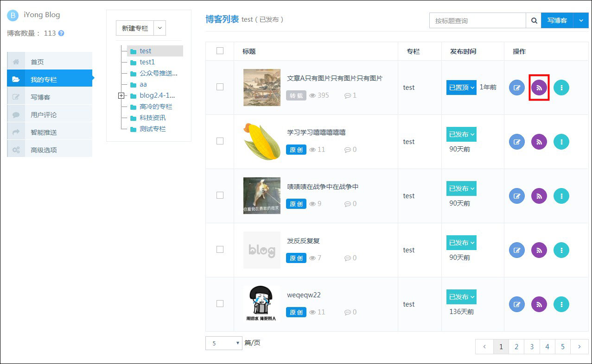This screenshot has height=364, width=592.
Task: Click the blue 写博客 button
Action: (x=557, y=20)
